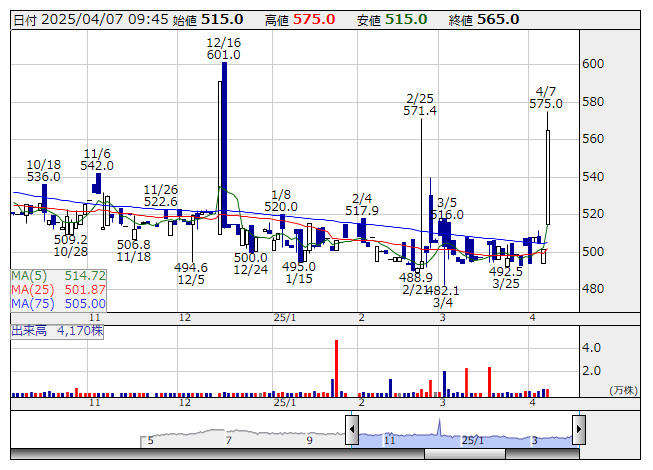This screenshot has height=470, width=653.
Task: Click the 5 month marker in navigator
Action: 151,439
